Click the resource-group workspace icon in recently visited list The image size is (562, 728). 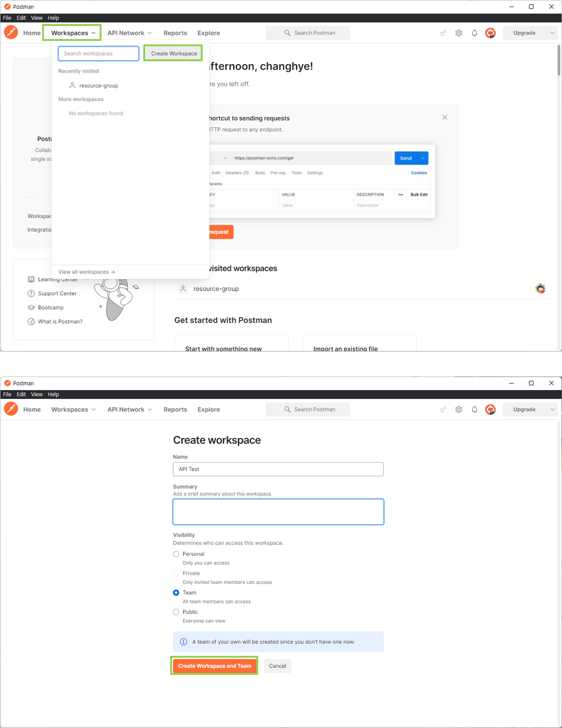pos(183,289)
